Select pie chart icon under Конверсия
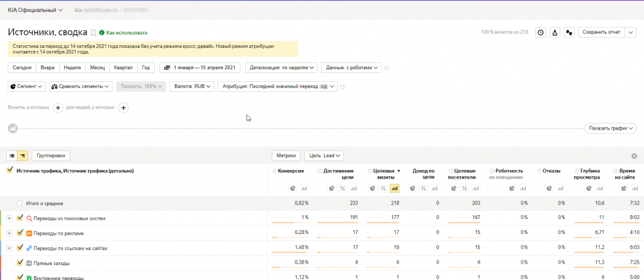Viewport: 644px width, 280px height. [x=293, y=188]
